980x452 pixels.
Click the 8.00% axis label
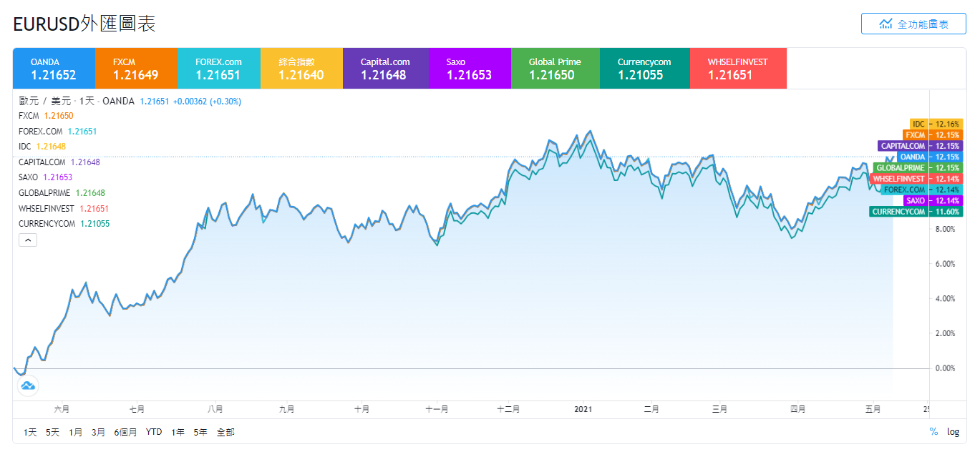pyautogui.click(x=945, y=229)
